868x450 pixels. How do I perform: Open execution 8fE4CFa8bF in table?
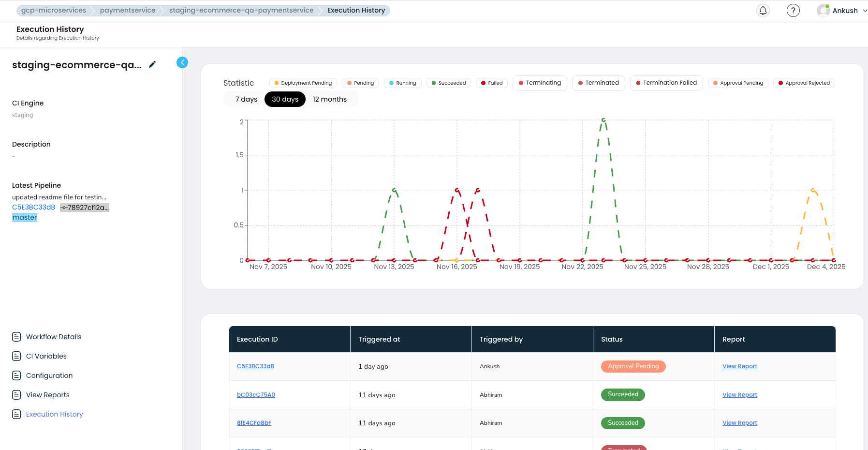[254, 423]
